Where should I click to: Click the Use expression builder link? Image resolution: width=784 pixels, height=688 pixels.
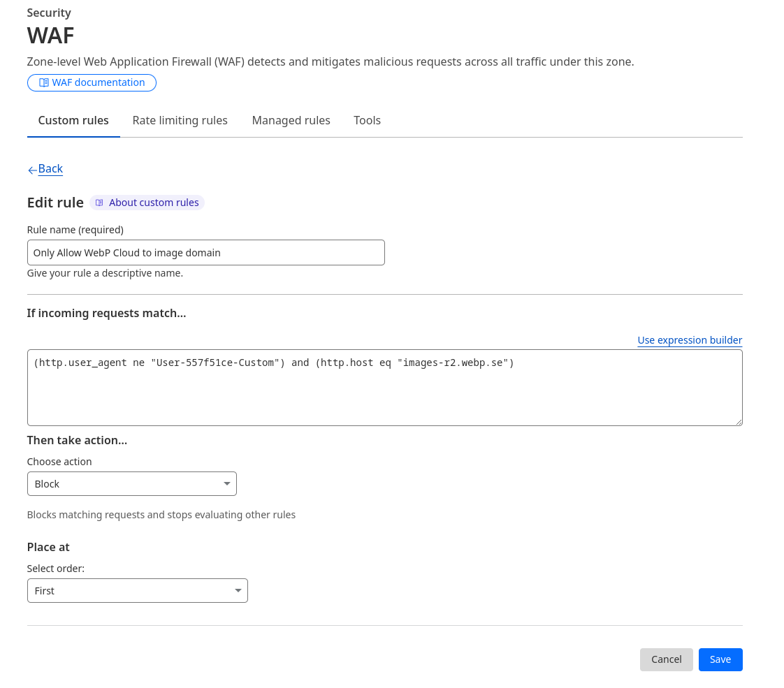coord(690,340)
